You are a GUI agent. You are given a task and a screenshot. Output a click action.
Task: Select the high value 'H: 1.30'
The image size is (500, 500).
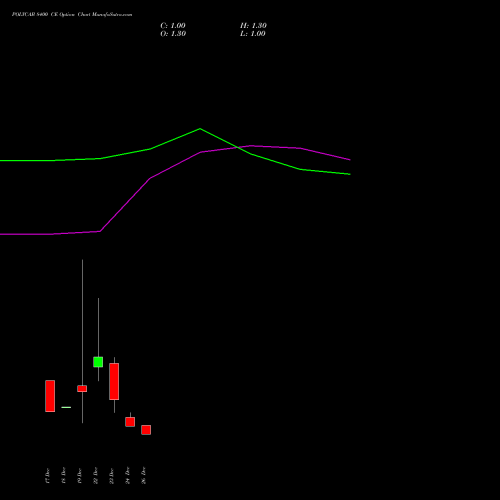pos(253,26)
